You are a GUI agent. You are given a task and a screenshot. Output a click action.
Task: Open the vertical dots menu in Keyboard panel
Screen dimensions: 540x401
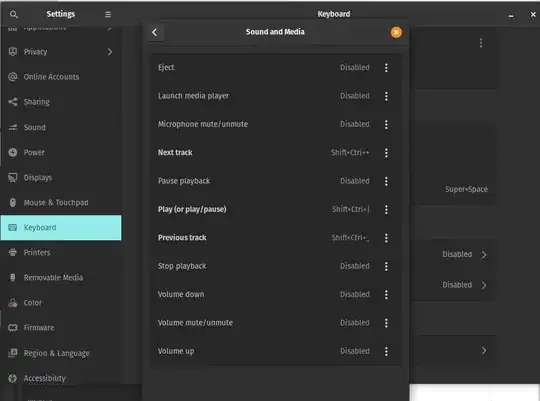coord(481,43)
